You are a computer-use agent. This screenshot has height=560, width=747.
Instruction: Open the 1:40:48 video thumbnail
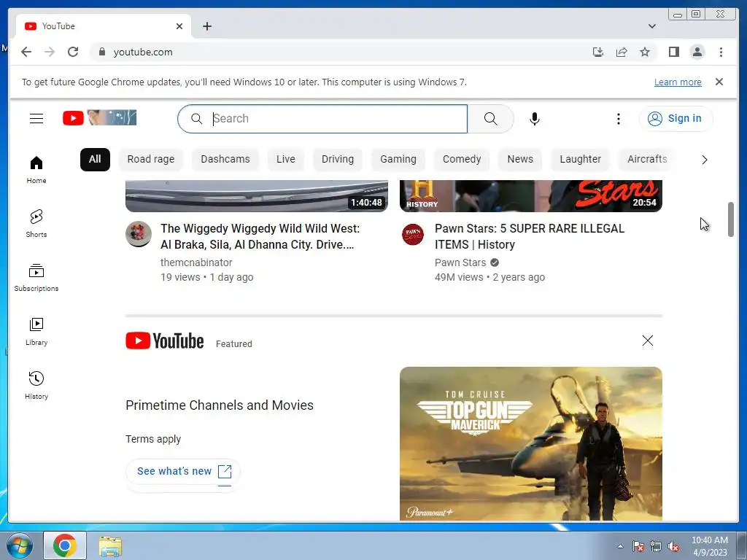click(x=256, y=195)
